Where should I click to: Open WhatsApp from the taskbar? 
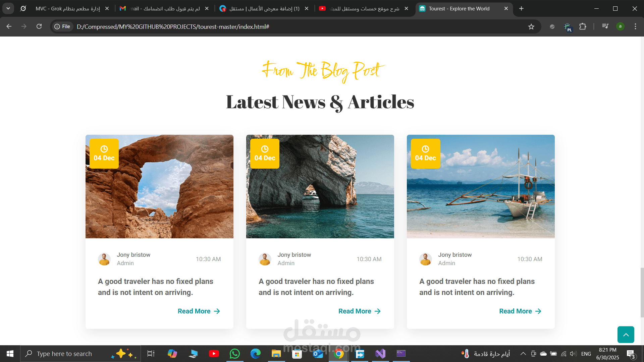click(235, 354)
